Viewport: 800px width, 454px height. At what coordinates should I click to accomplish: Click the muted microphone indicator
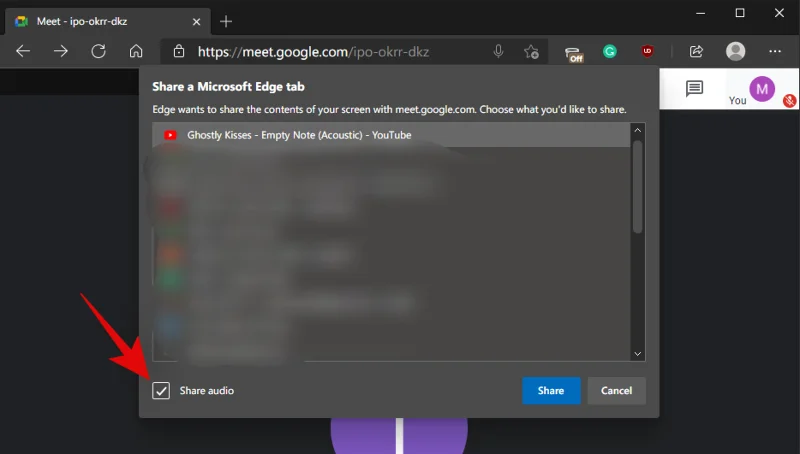tap(790, 100)
